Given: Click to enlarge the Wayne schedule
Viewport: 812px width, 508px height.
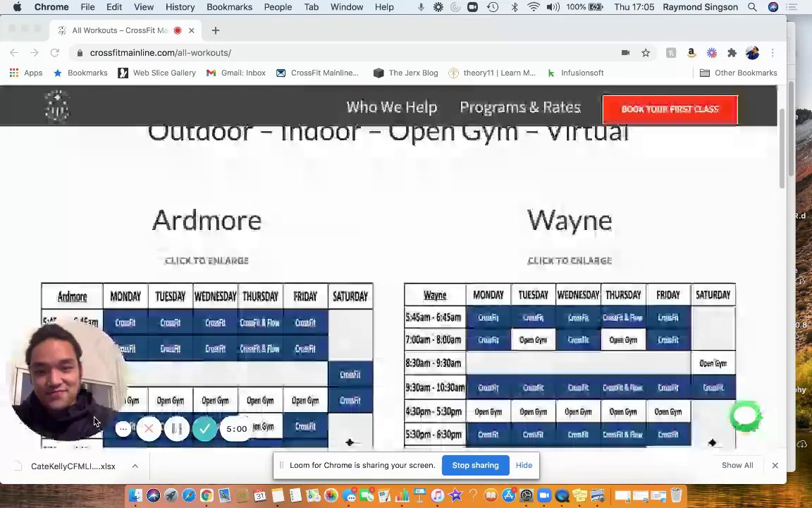Looking at the screenshot, I should pos(570,260).
